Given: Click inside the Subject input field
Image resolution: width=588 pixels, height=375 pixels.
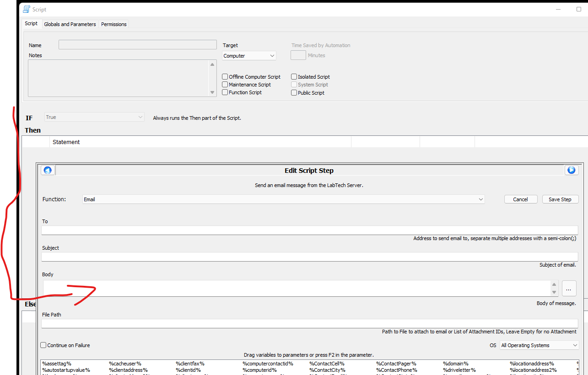Looking at the screenshot, I should tap(275, 256).
